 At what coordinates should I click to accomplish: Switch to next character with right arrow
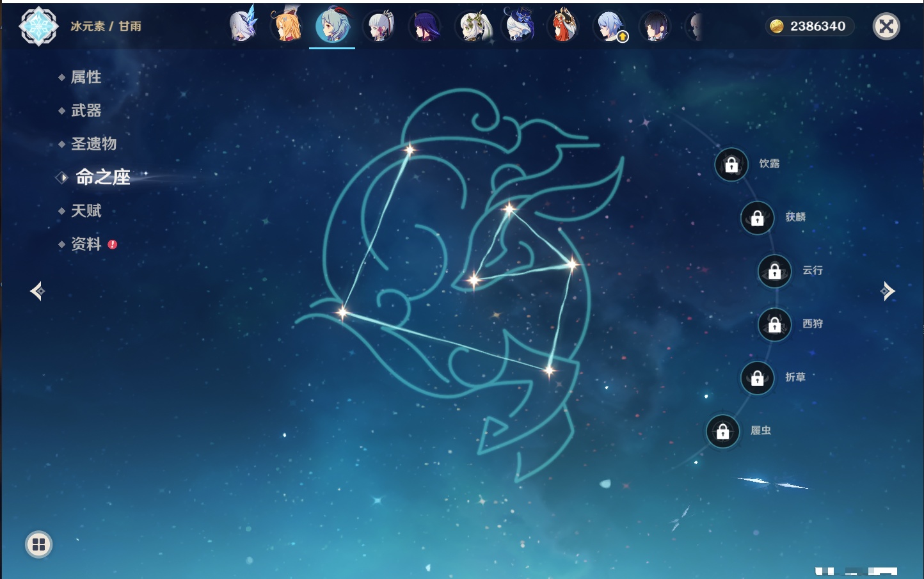(888, 291)
